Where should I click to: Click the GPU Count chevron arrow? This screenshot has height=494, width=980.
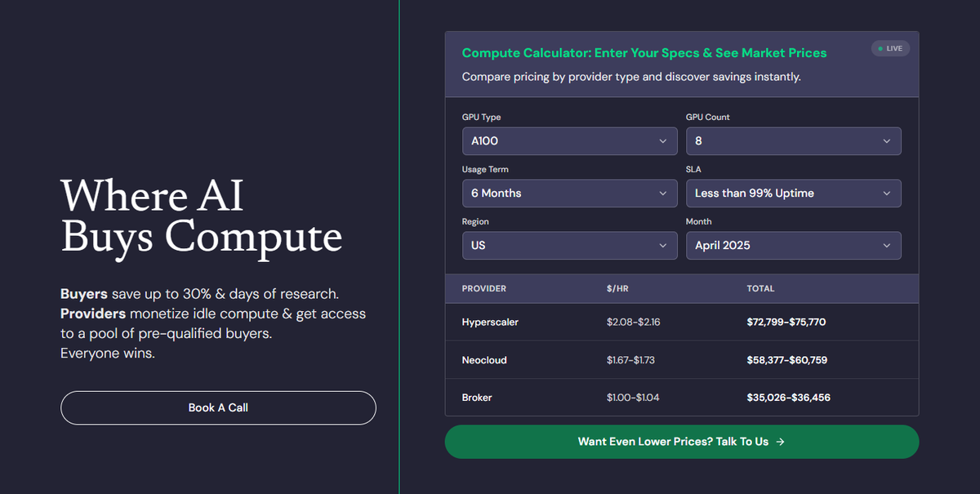887,141
